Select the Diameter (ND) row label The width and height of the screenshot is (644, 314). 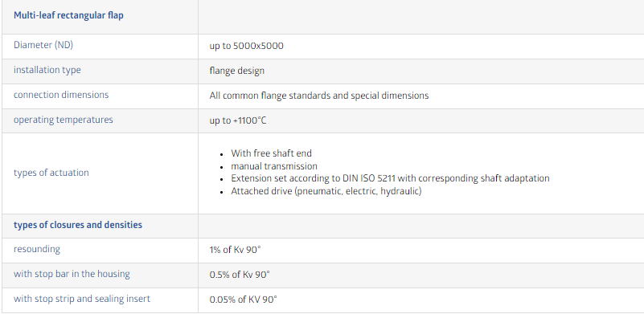pos(43,45)
